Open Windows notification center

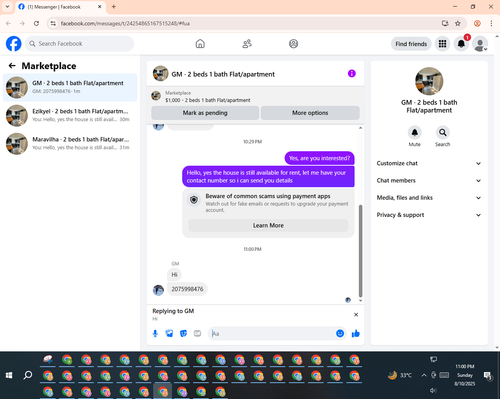point(488,376)
